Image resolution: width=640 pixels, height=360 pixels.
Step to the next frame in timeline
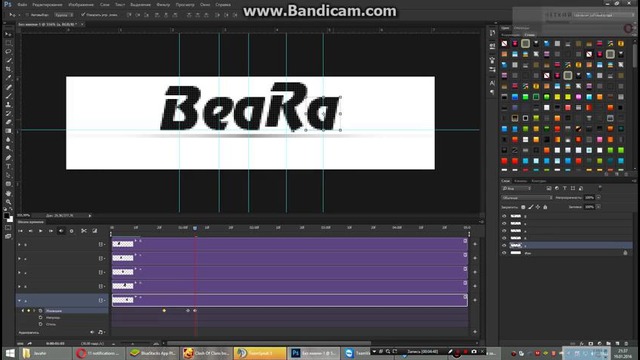coord(51,231)
